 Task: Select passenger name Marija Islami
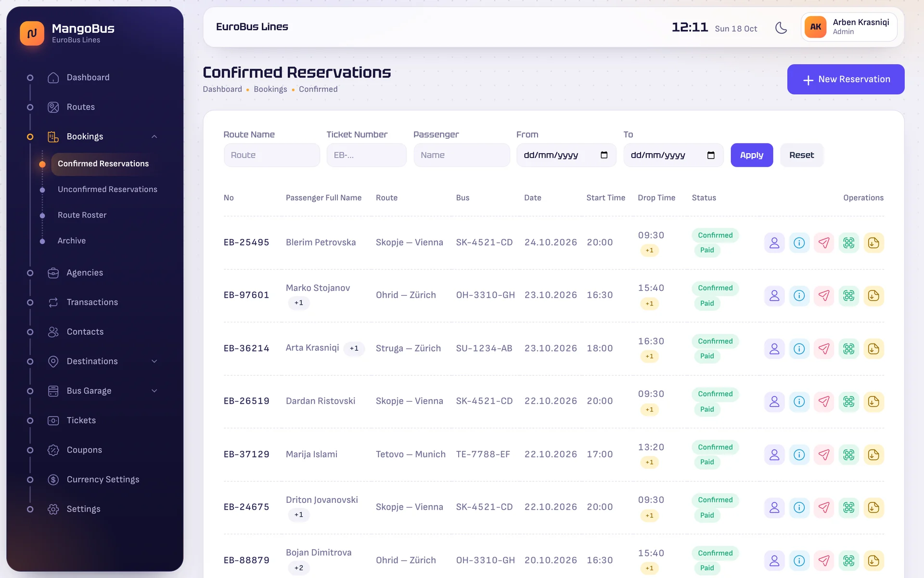click(x=311, y=454)
